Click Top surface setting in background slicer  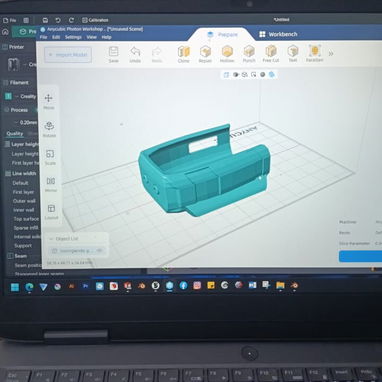(26, 219)
